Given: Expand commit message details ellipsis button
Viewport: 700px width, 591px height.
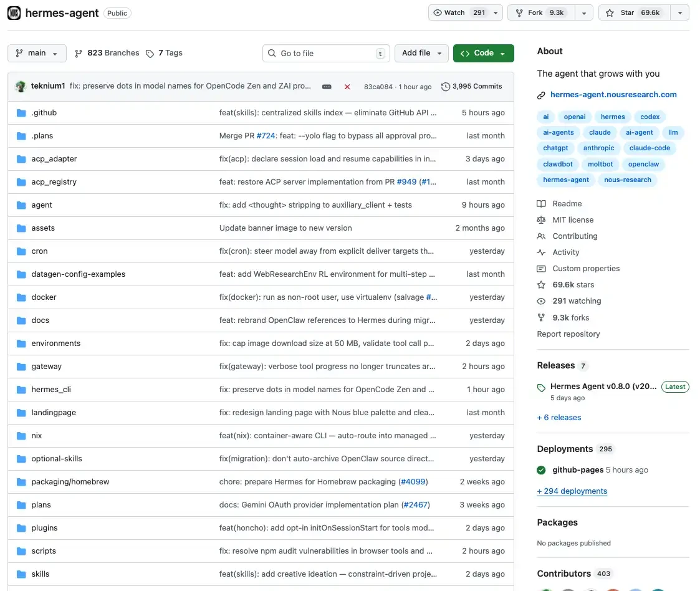Looking at the screenshot, I should [327, 87].
